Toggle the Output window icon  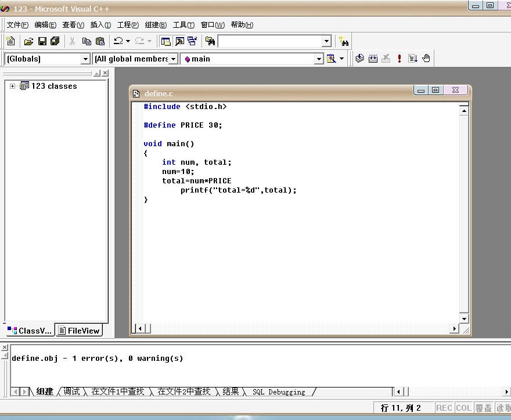coord(179,41)
